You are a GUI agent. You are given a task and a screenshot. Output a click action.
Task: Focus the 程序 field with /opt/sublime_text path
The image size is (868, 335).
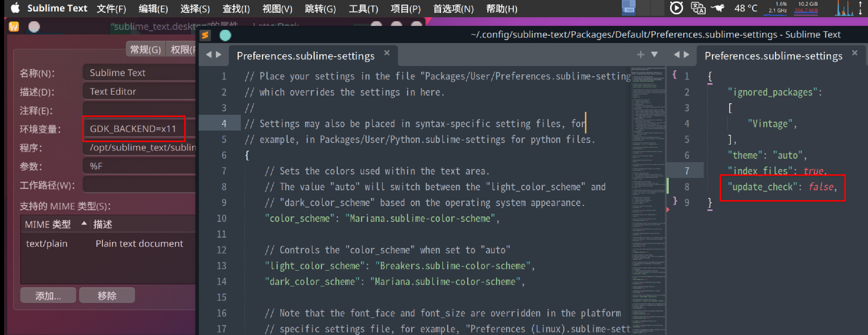[140, 147]
